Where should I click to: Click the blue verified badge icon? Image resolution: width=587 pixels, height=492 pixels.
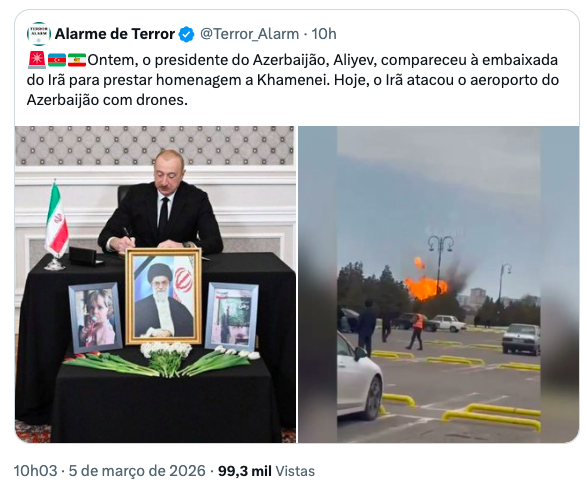(186, 34)
